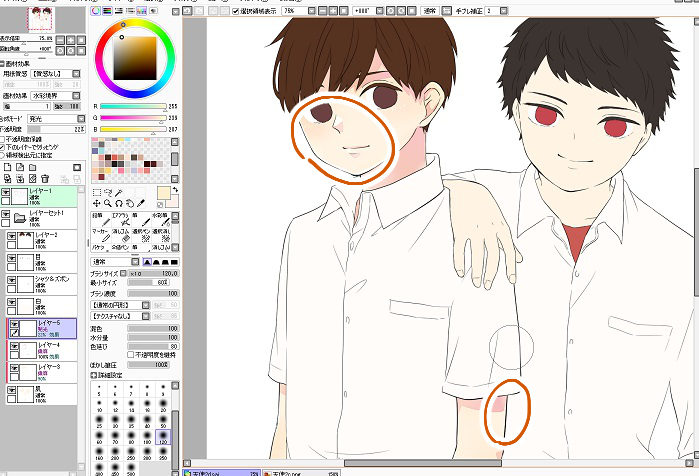Show the color wheel panel

(x=96, y=11)
